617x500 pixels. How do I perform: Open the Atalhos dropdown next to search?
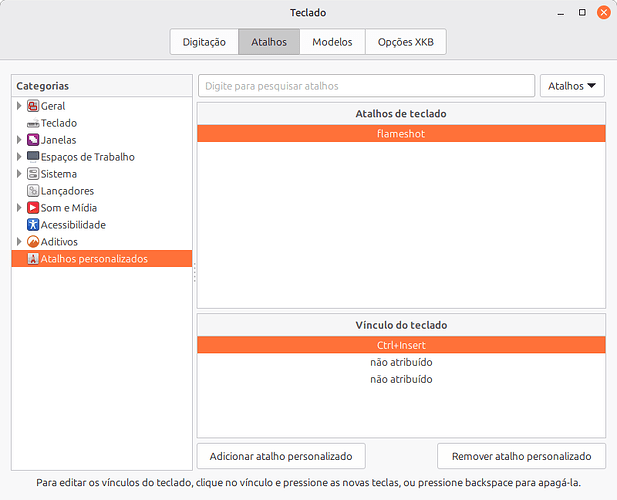pos(572,86)
